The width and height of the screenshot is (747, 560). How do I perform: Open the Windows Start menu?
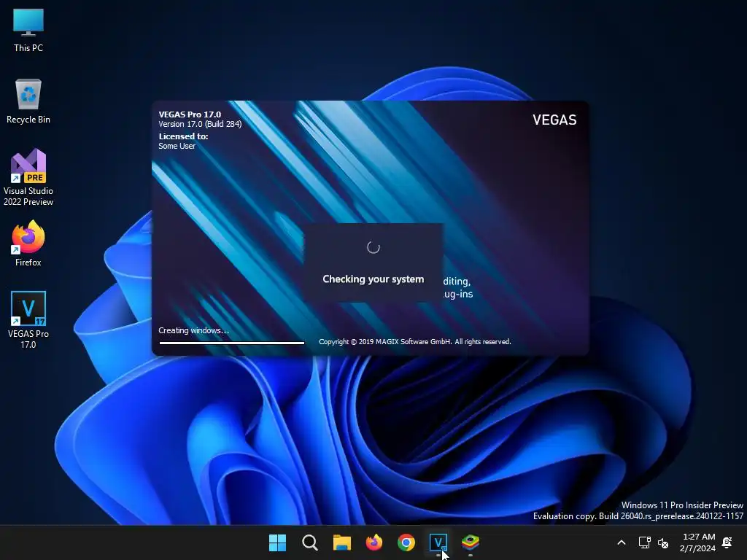277,542
